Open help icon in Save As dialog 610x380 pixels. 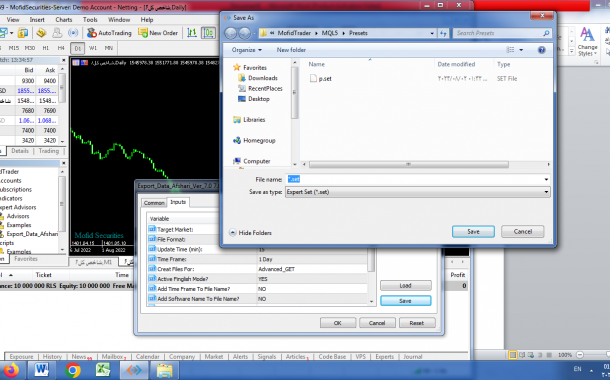coord(541,50)
